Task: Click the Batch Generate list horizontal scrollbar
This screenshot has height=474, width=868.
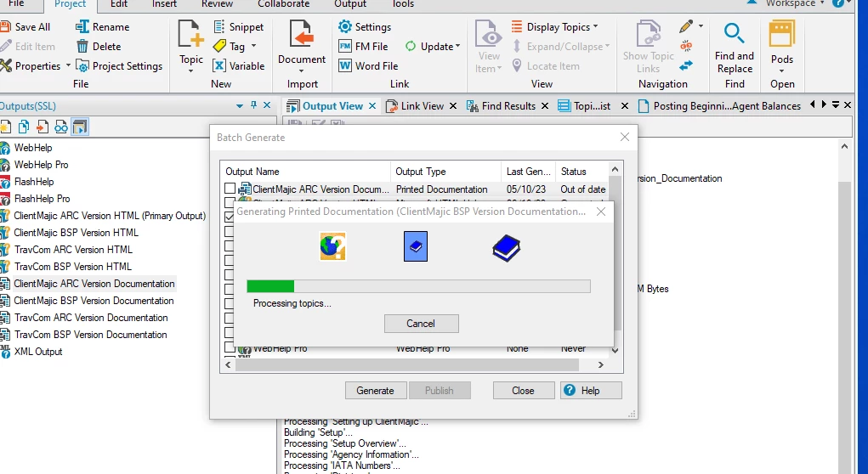Action: pyautogui.click(x=407, y=364)
